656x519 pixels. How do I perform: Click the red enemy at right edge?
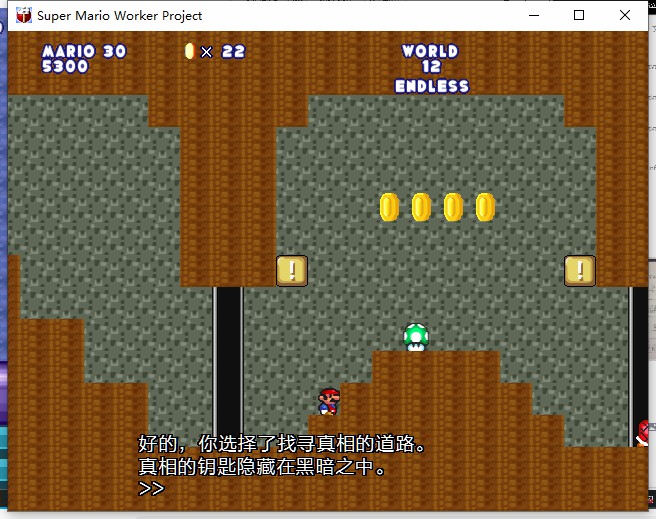[x=643, y=433]
